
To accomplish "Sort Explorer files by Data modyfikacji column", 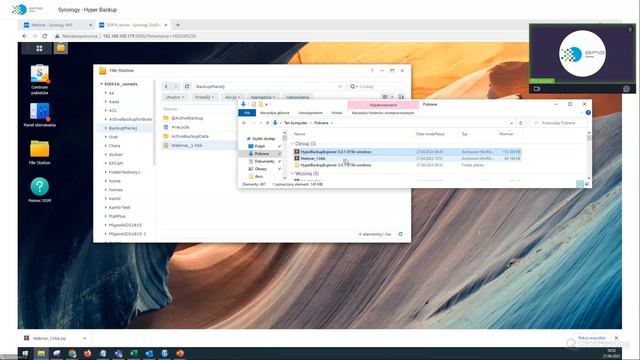I will pyautogui.click(x=430, y=134).
